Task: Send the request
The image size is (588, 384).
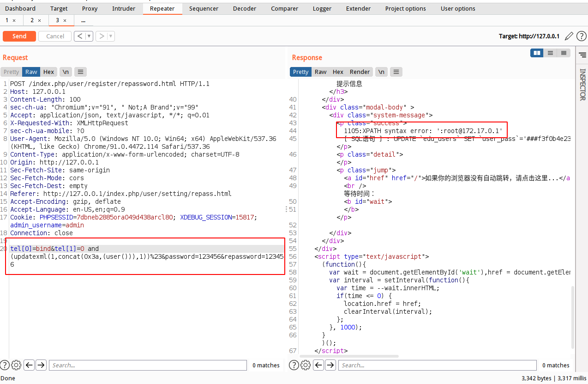Action: pyautogui.click(x=19, y=36)
